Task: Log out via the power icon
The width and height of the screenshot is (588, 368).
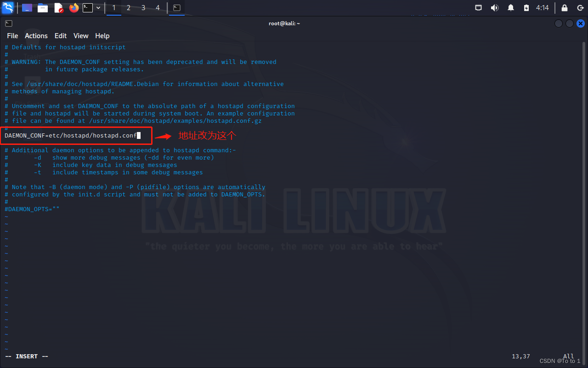Action: coord(580,8)
